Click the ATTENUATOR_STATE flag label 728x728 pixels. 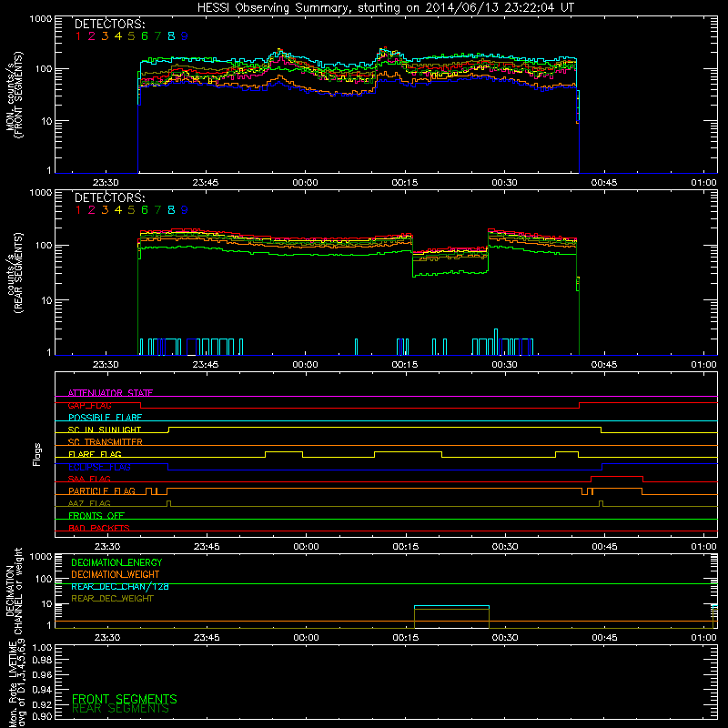tap(110, 393)
